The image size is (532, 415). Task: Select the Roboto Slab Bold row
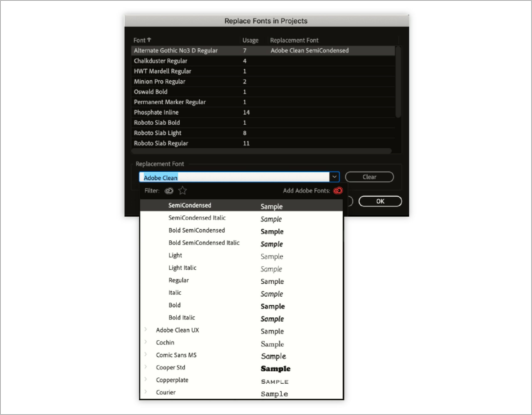point(263,123)
